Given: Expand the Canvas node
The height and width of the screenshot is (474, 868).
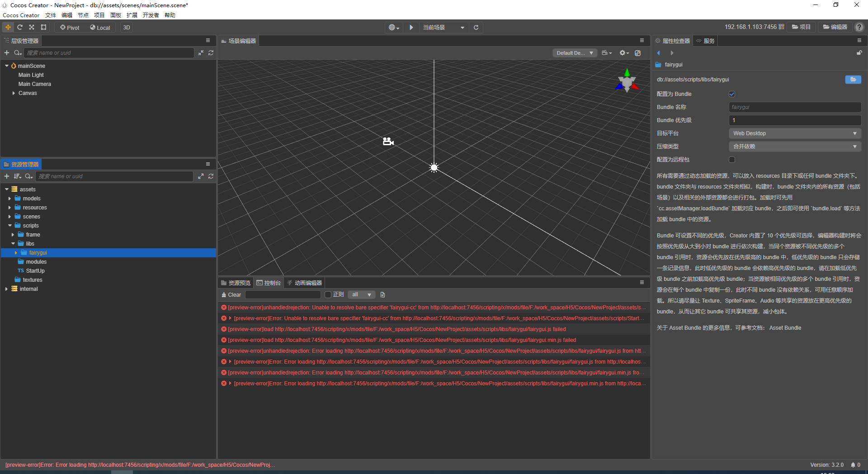Looking at the screenshot, I should coord(14,93).
